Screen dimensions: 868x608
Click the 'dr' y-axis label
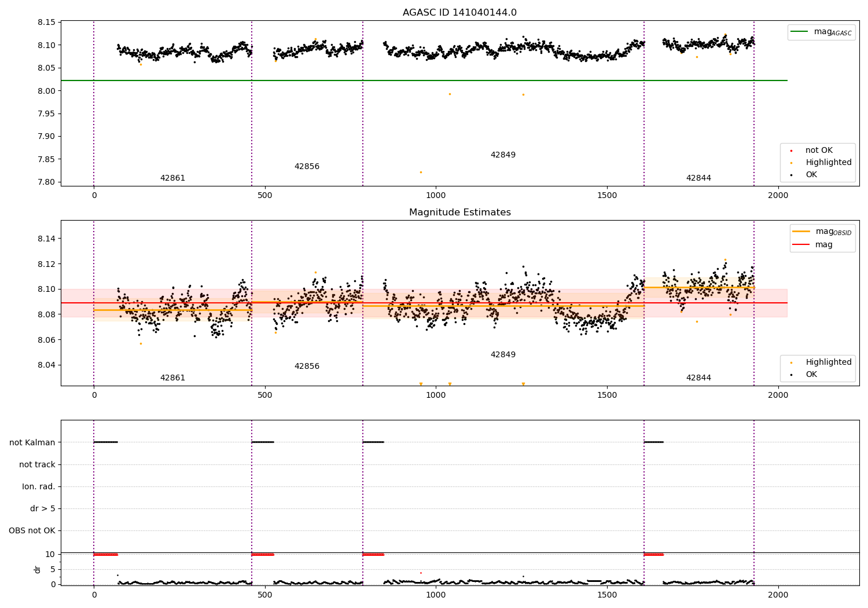click(x=38, y=569)
